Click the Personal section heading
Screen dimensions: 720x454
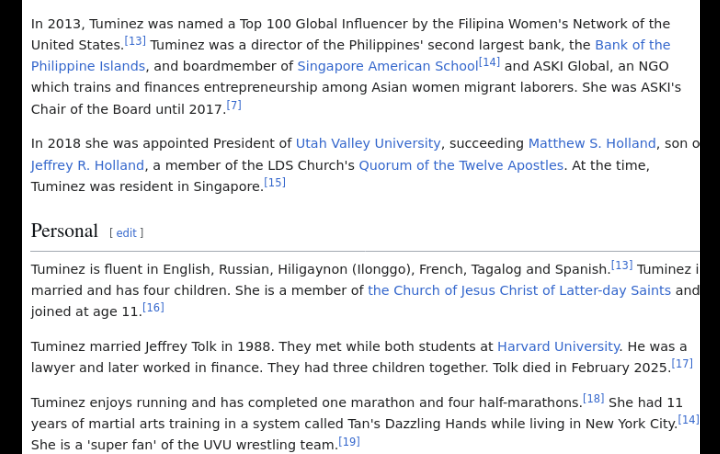coord(64,231)
